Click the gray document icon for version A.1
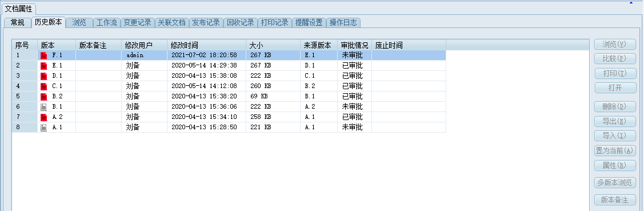 [44, 127]
